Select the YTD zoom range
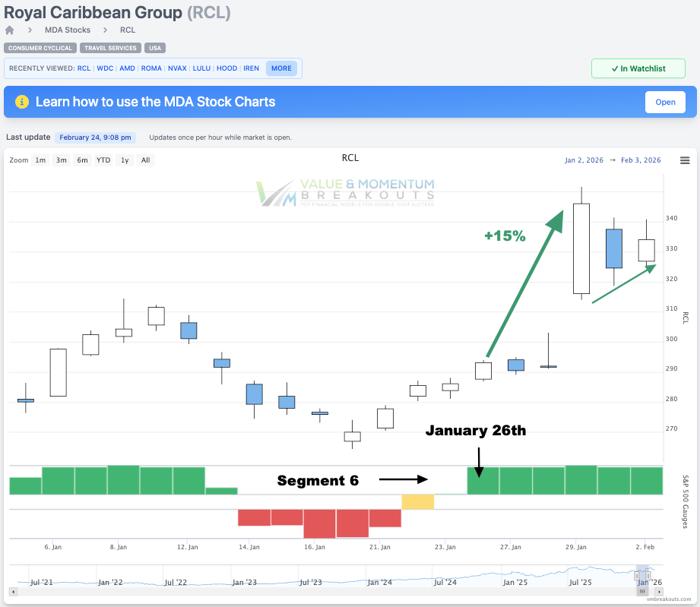The image size is (700, 607). click(x=103, y=160)
